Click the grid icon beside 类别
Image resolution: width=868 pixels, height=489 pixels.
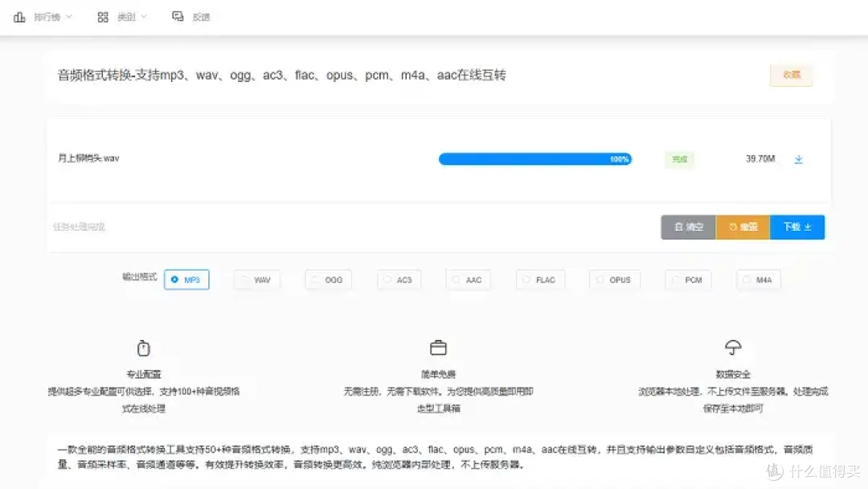coord(103,17)
